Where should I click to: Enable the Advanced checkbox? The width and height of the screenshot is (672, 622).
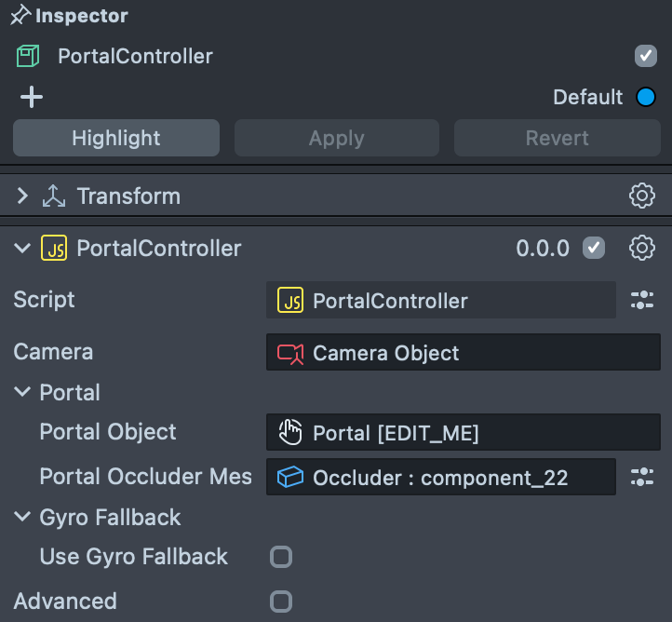click(281, 601)
